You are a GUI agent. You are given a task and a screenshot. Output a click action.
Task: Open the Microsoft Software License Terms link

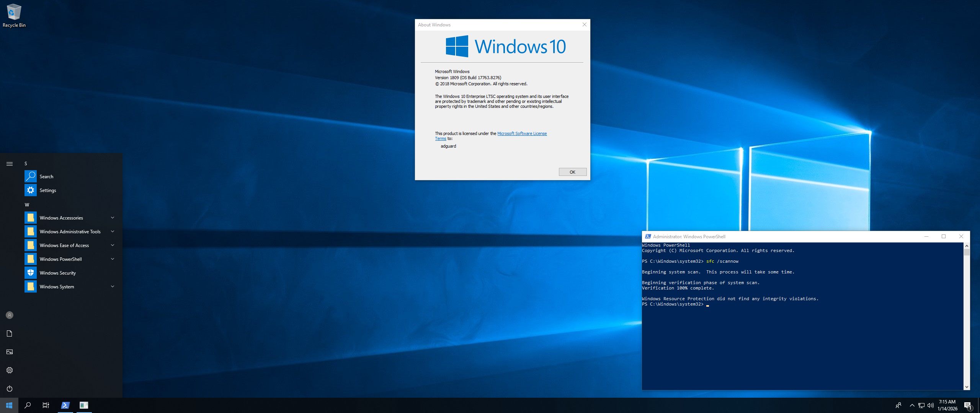[x=522, y=133]
